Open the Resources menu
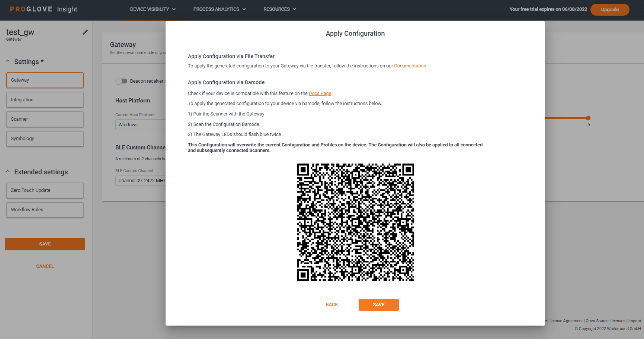Viewport: 644px width, 339px height. click(x=280, y=9)
